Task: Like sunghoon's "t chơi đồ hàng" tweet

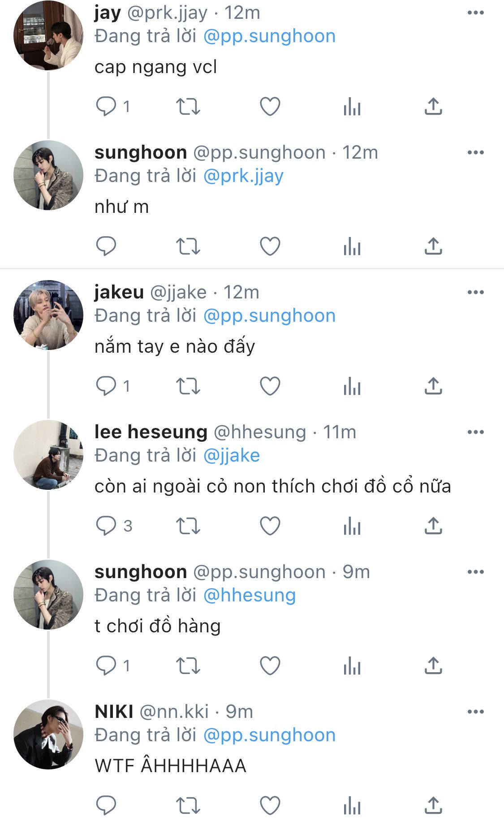Action: click(x=270, y=666)
